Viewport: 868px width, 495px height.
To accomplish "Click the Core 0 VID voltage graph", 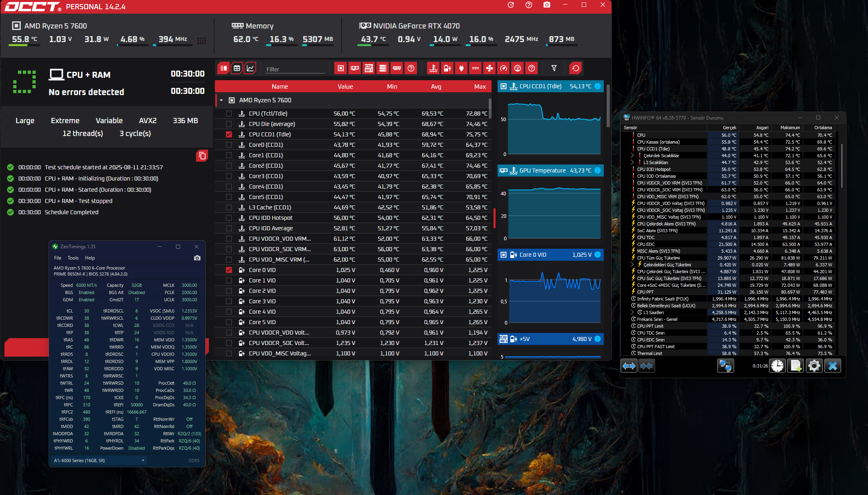I will click(554, 297).
